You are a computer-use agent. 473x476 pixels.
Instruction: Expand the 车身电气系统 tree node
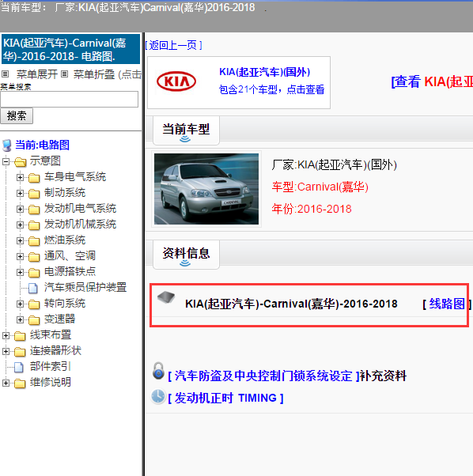tap(20, 177)
